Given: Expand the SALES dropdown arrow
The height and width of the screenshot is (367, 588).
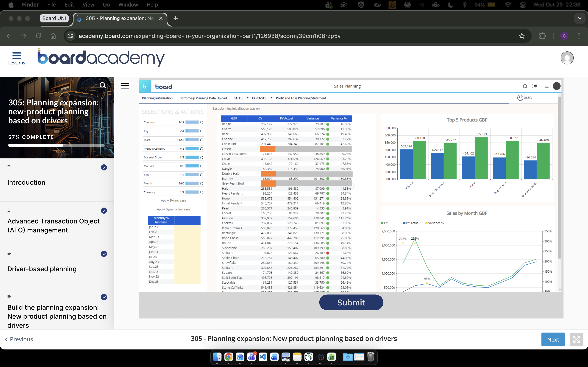Looking at the screenshot, I should click(248, 98).
